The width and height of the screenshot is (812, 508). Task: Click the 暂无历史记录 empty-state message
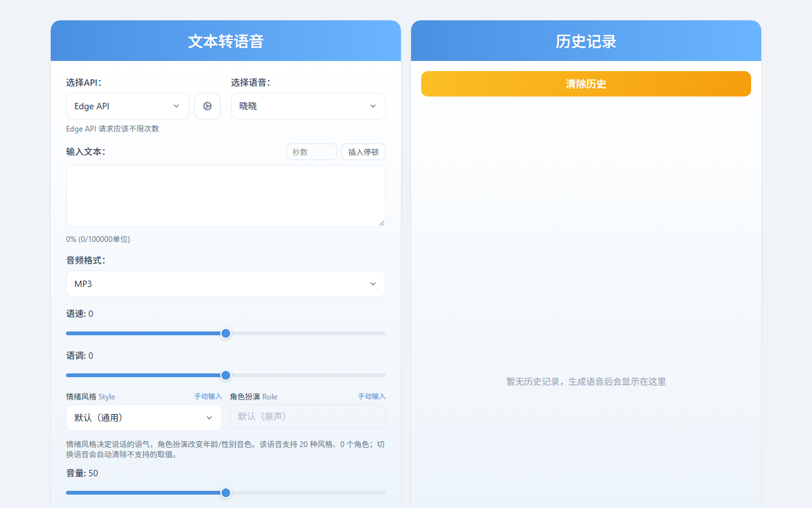click(586, 382)
